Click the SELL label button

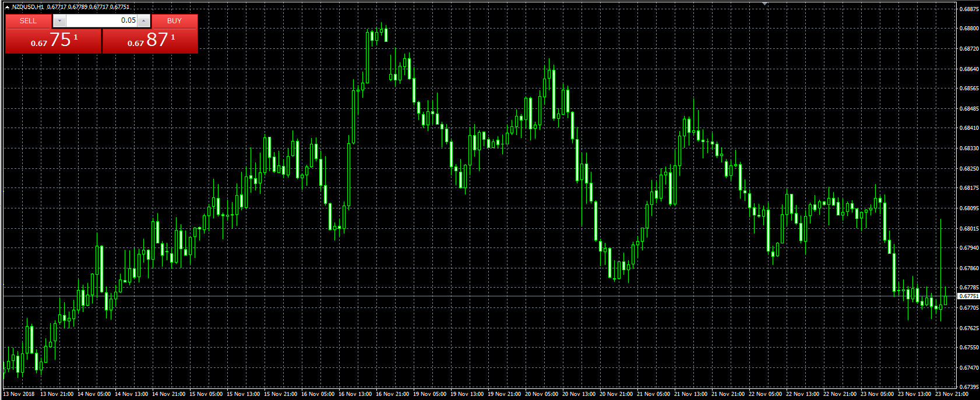coord(28,20)
